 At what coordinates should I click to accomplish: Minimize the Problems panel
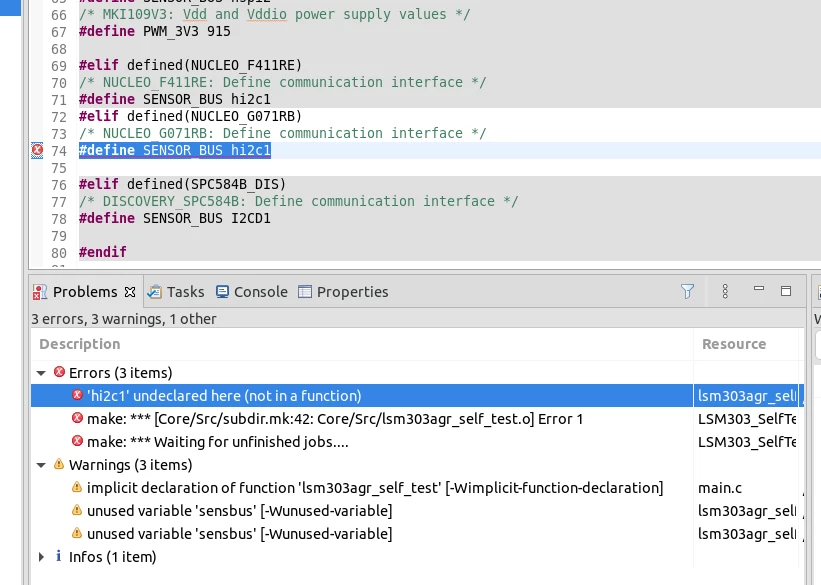(x=758, y=289)
